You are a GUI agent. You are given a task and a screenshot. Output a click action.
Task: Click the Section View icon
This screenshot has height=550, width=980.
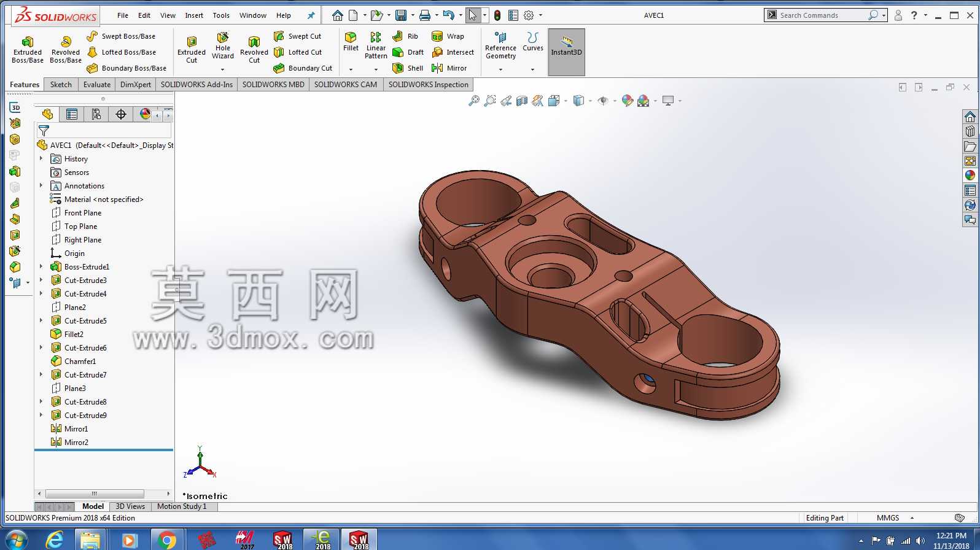tap(522, 101)
